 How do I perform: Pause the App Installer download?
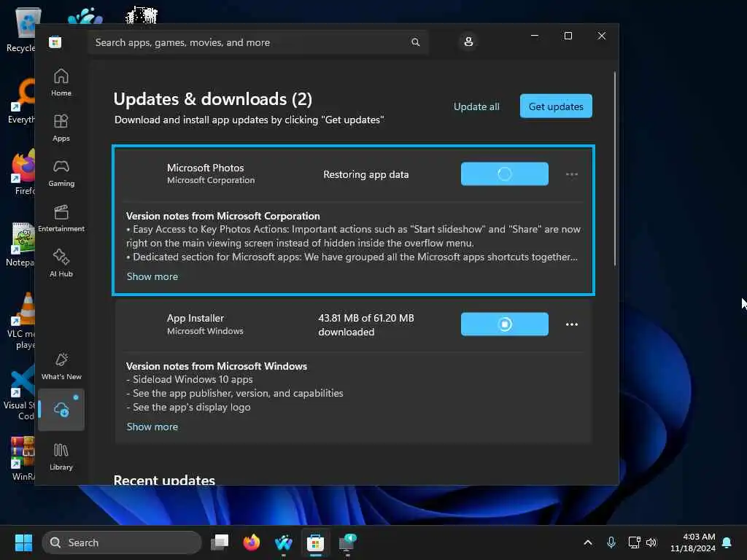pos(505,324)
